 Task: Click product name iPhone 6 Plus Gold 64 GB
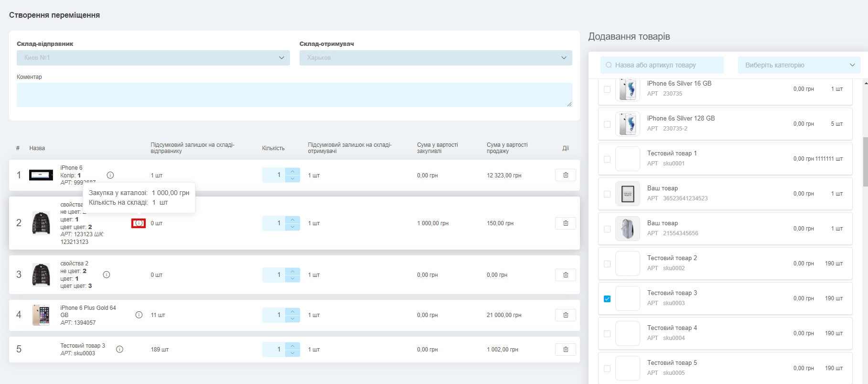(88, 311)
